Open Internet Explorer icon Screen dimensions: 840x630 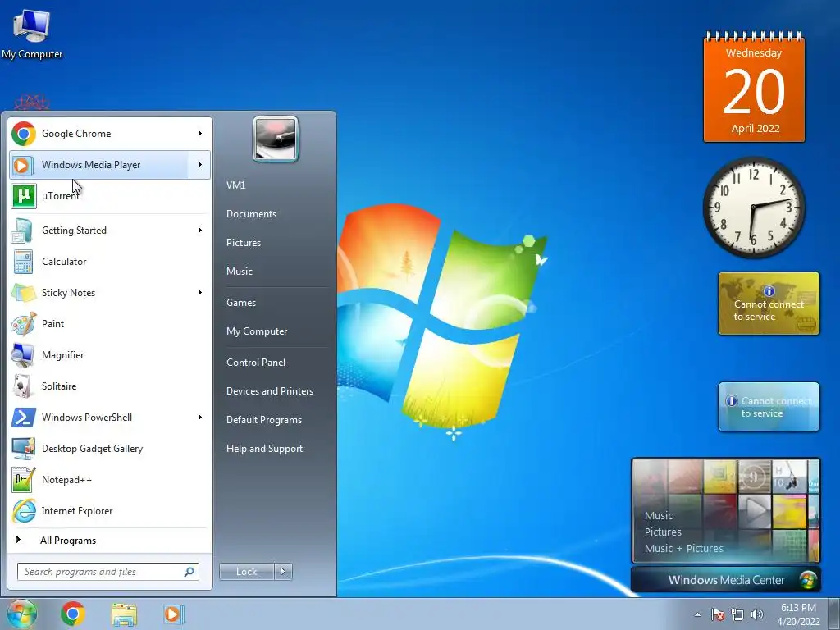click(24, 510)
